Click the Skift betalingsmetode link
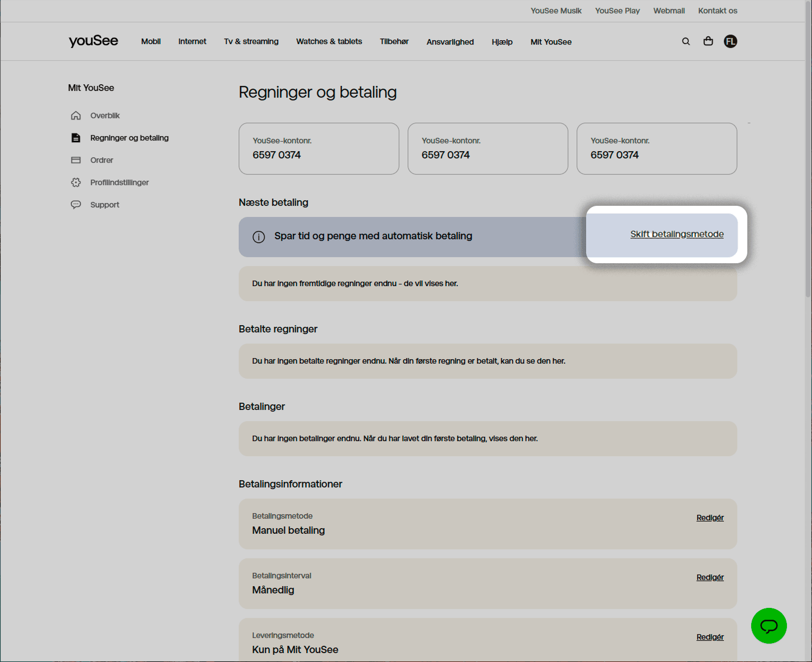812x662 pixels. point(676,234)
